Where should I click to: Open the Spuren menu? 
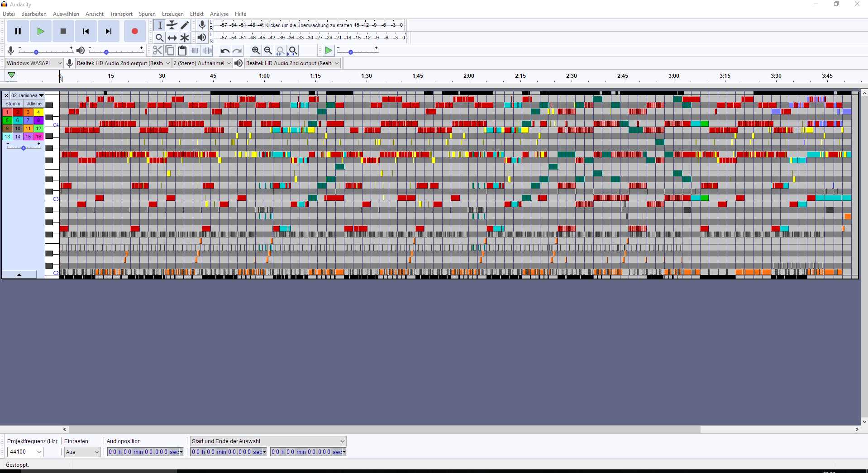147,14
